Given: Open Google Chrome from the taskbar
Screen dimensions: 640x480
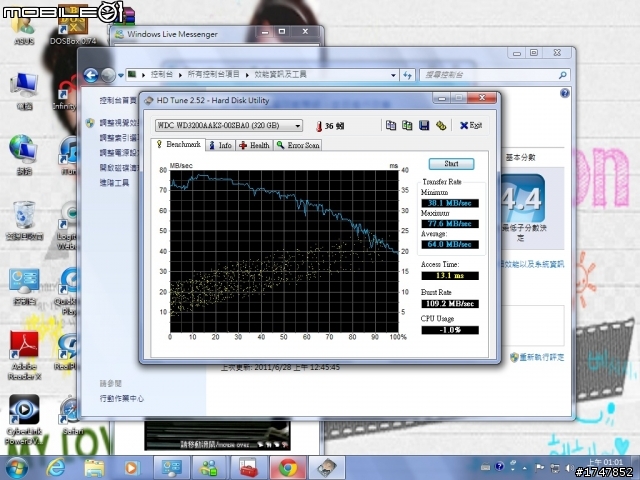Looking at the screenshot, I should (x=287, y=468).
